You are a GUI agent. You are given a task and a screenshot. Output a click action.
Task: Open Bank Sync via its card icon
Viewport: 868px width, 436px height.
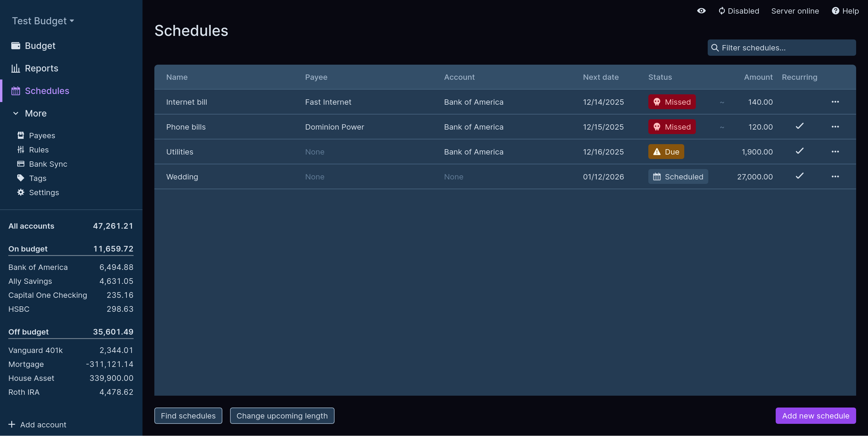(x=20, y=164)
